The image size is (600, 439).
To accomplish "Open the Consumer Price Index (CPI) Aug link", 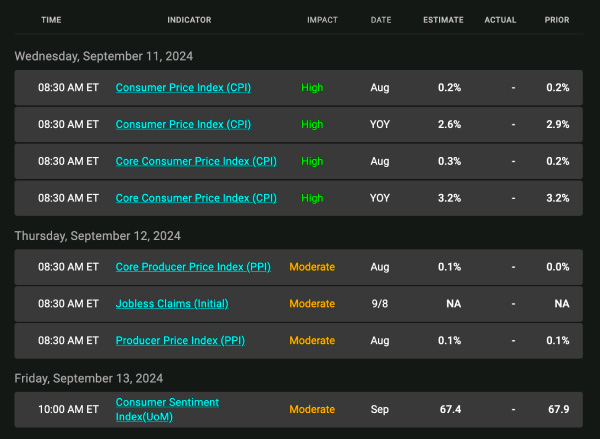I will point(183,88).
